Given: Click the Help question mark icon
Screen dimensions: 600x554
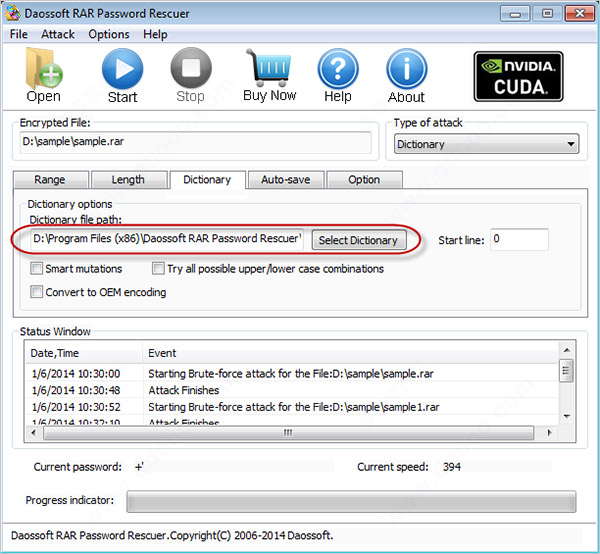Looking at the screenshot, I should [x=338, y=69].
